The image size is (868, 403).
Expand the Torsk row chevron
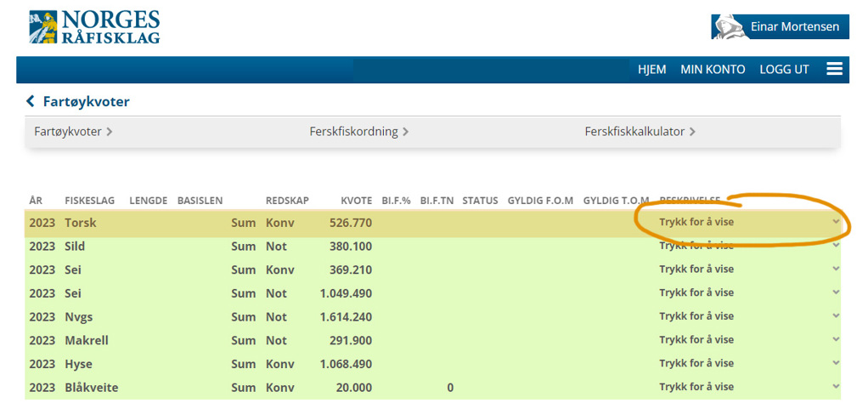click(836, 223)
